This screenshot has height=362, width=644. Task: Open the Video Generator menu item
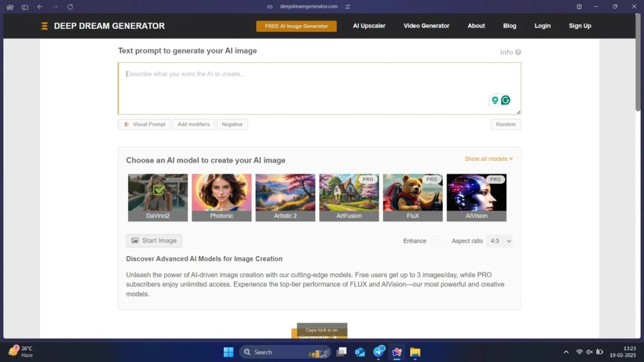click(x=426, y=26)
